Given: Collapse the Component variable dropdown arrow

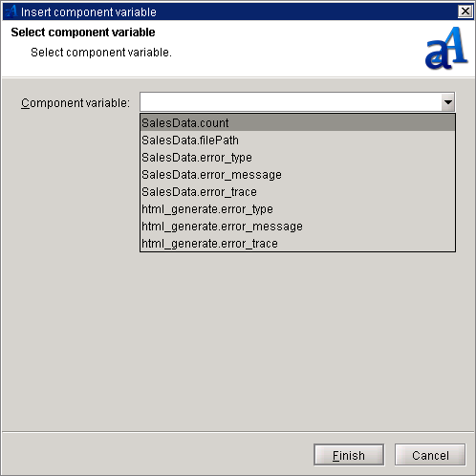Looking at the screenshot, I should (448, 102).
